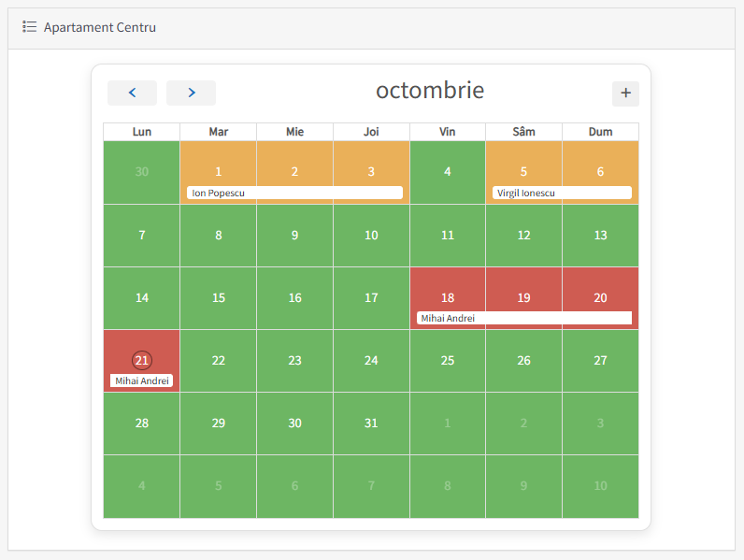Select October 13 in the calendar
Viewport: 744px width, 560px height.
[600, 236]
